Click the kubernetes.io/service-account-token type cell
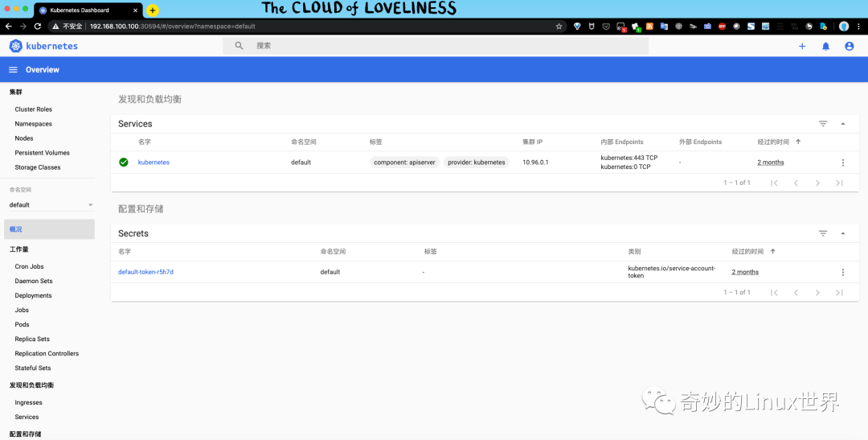The height and width of the screenshot is (440, 868). pyautogui.click(x=671, y=272)
